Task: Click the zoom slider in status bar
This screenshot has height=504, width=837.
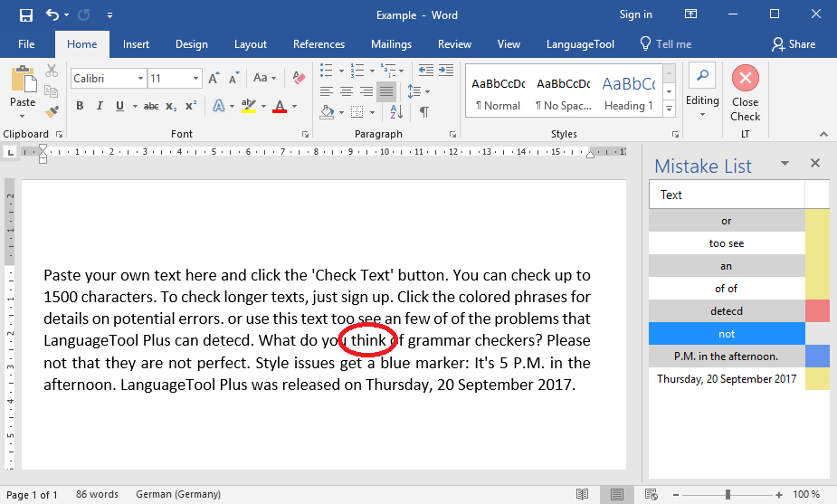Action: [726, 495]
